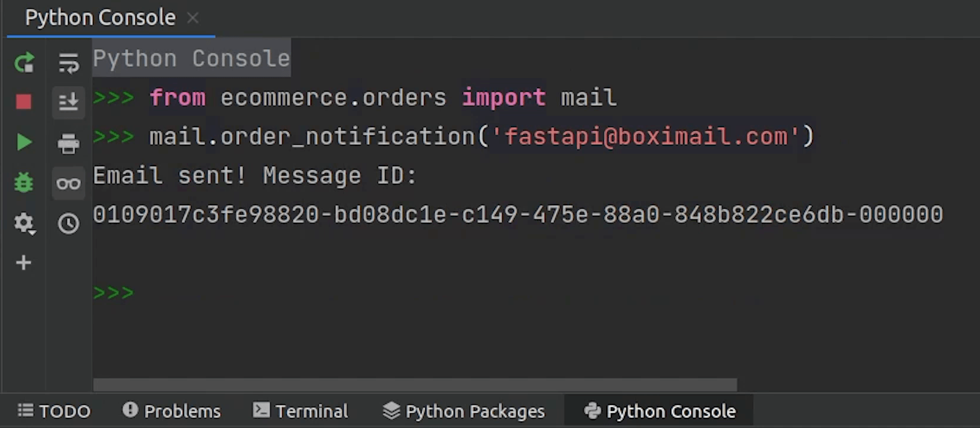Add a new console with plus

(x=24, y=262)
